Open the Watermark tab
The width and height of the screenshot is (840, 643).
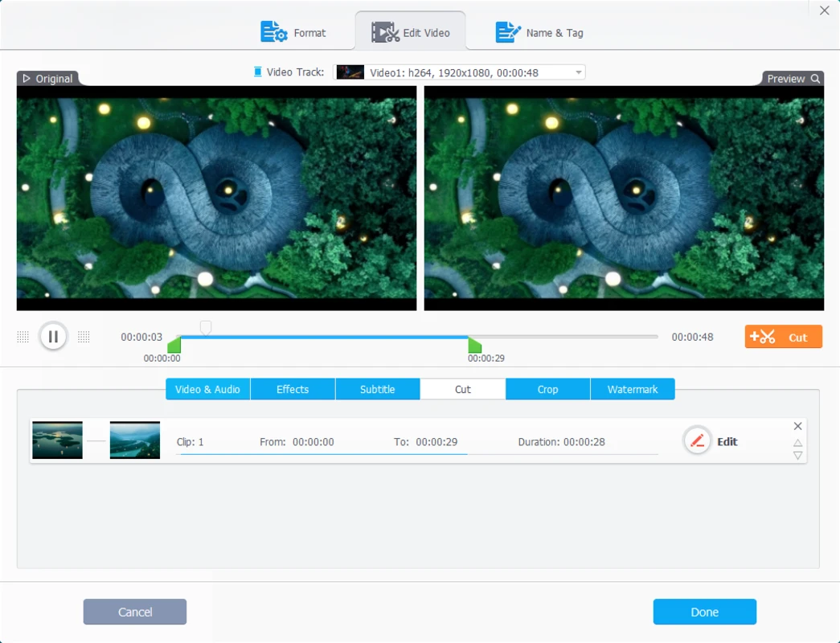pyautogui.click(x=633, y=389)
